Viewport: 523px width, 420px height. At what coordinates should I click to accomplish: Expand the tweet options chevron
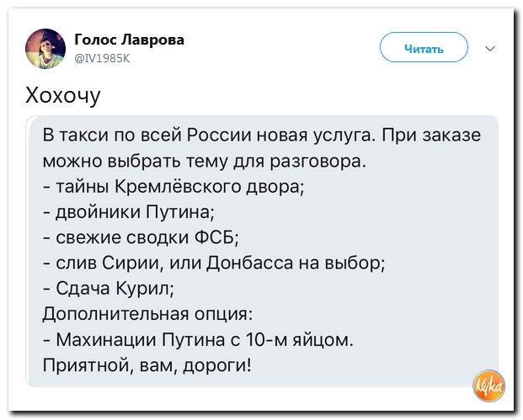(x=490, y=49)
